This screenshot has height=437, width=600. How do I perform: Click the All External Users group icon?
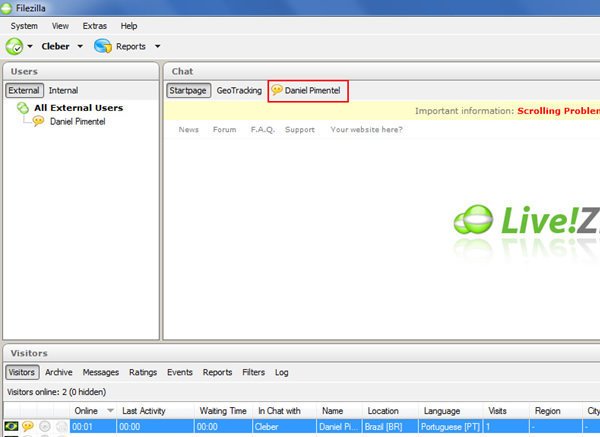click(x=23, y=107)
